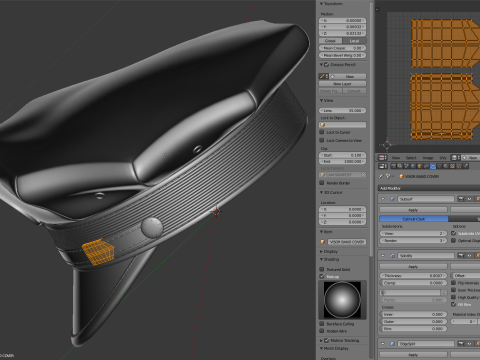Image resolution: width=480 pixels, height=360 pixels.
Task: Enable Backface Culling checkbox
Action: [x=322, y=324]
